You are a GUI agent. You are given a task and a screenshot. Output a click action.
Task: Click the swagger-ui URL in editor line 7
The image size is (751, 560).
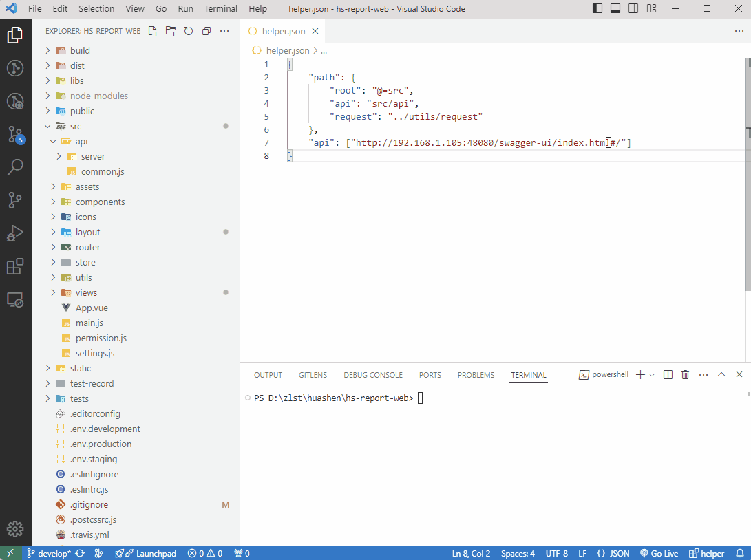point(488,142)
